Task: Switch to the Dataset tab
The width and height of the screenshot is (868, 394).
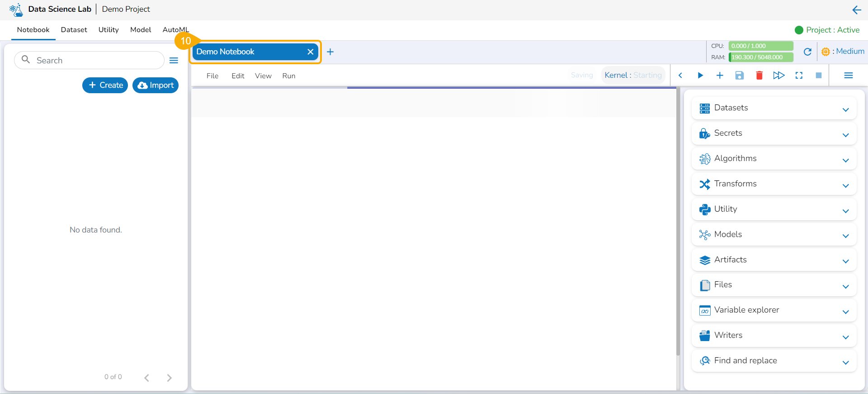Action: [x=74, y=30]
